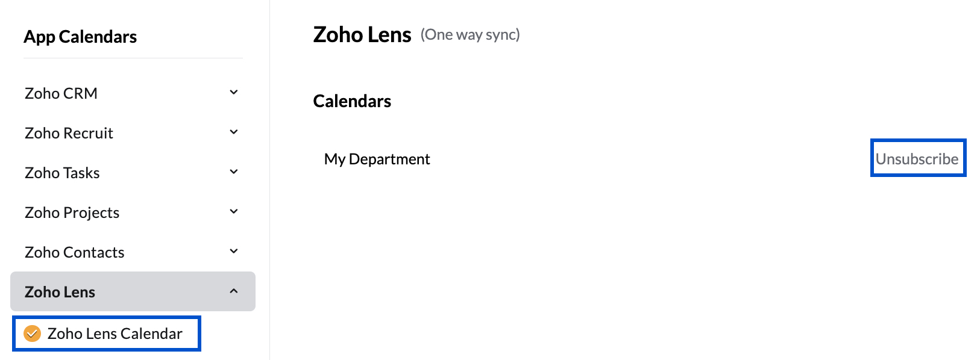The image size is (980, 360).
Task: Click the One way sync text
Action: pos(470,35)
